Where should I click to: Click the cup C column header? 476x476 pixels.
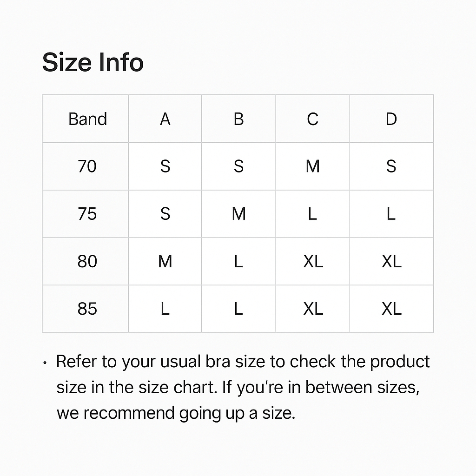[x=312, y=119]
